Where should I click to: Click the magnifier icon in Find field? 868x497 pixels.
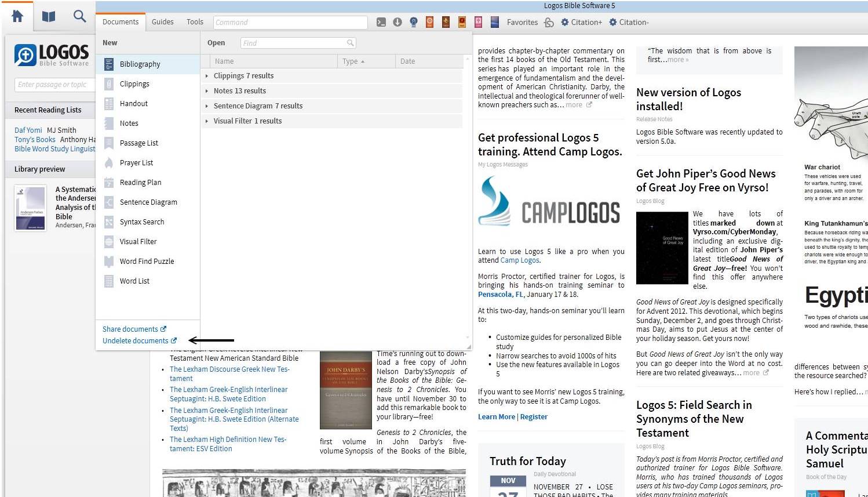[350, 43]
